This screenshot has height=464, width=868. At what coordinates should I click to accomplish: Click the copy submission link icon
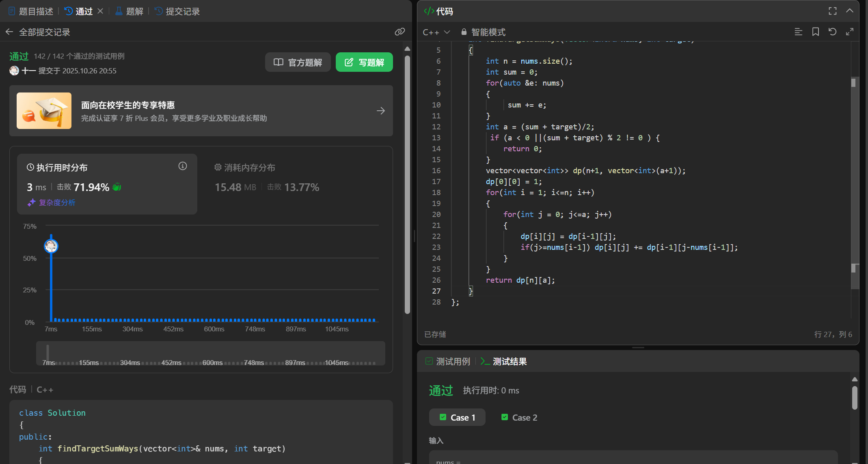coord(399,32)
